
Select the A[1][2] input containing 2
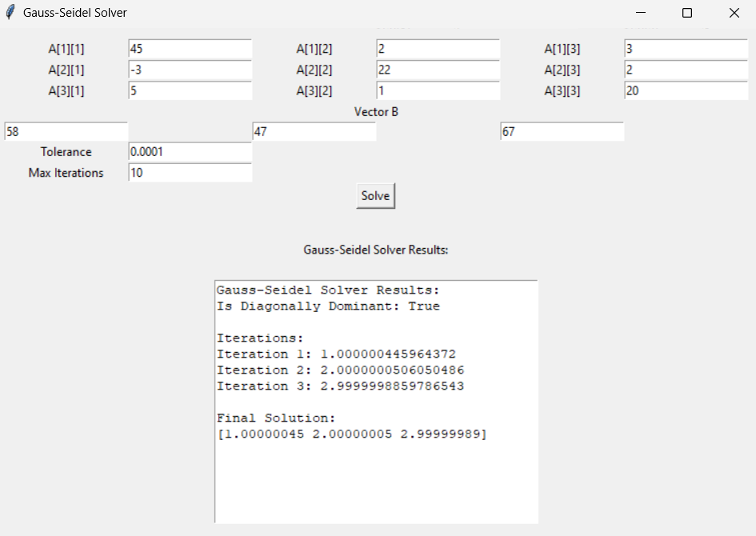pyautogui.click(x=438, y=49)
